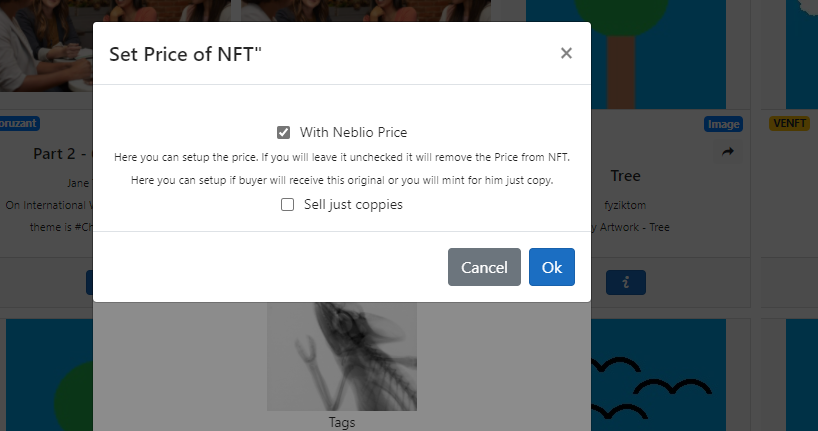
Task: Confirm the price with Ok button
Action: click(551, 267)
